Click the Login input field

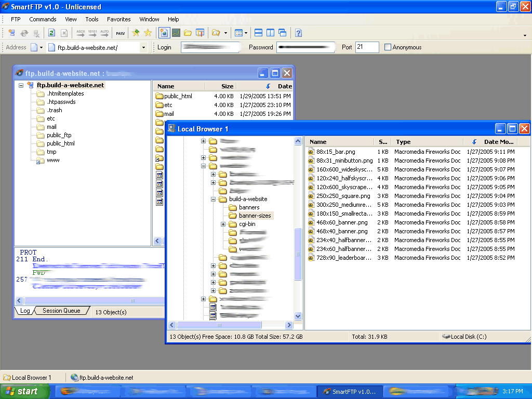210,47
